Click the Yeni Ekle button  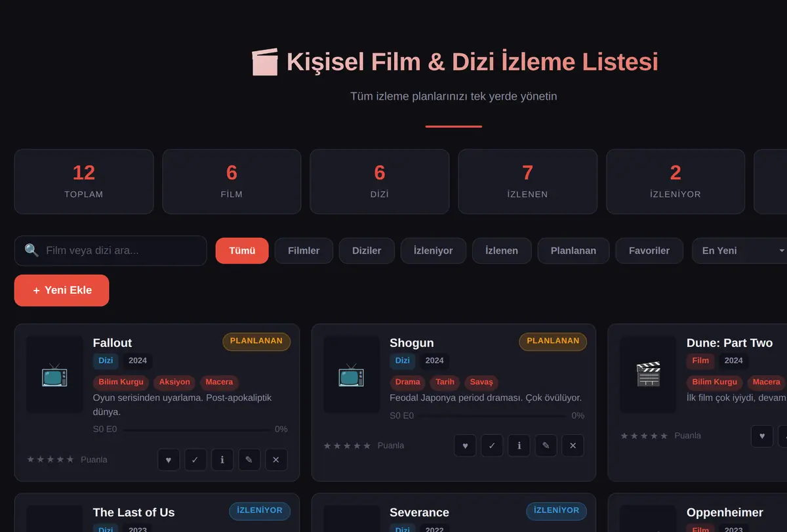tap(62, 291)
